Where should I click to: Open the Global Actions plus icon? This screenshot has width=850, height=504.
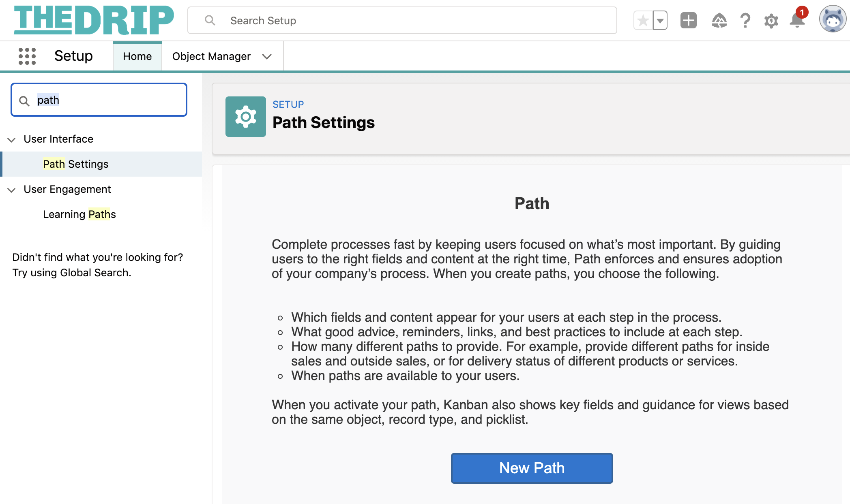click(x=688, y=21)
